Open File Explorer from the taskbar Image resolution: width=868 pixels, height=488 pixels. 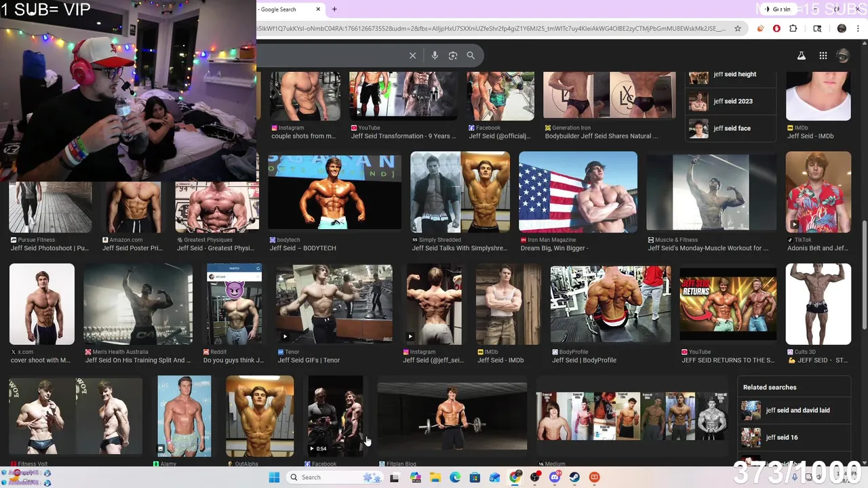[435, 477]
